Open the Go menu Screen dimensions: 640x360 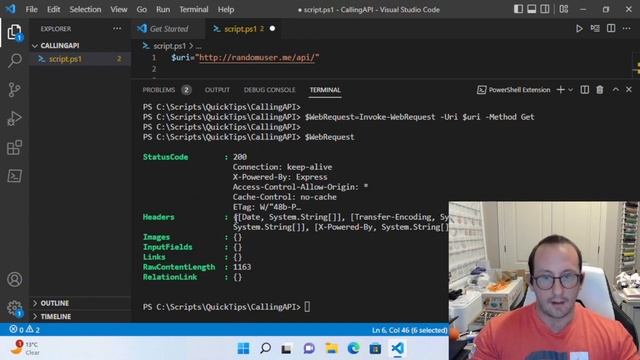coord(142,9)
